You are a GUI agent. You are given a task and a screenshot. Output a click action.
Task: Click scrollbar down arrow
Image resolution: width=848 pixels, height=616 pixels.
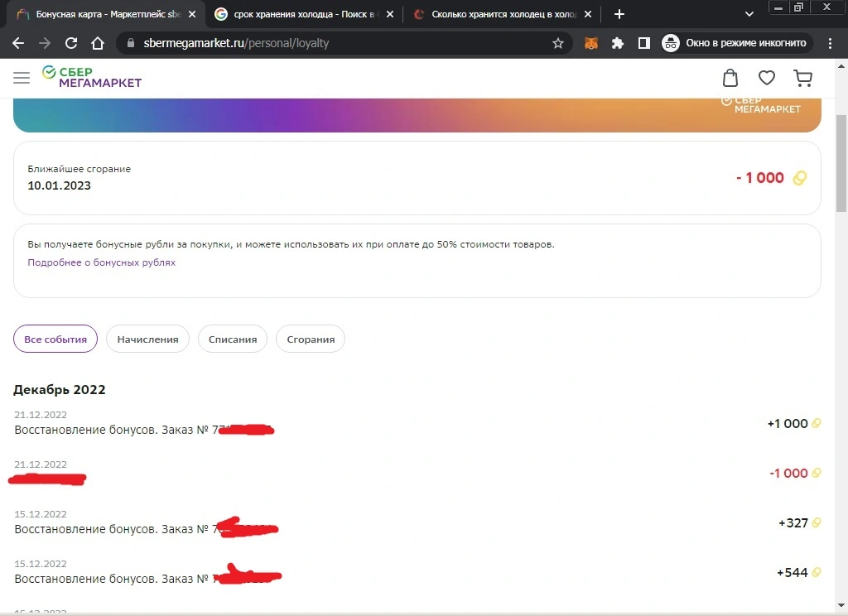[x=841, y=605]
